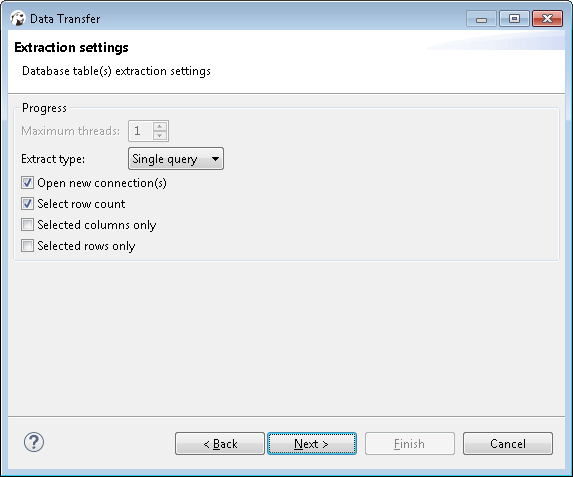The image size is (573, 477).
Task: Open the Extract type dropdown
Action: [176, 159]
